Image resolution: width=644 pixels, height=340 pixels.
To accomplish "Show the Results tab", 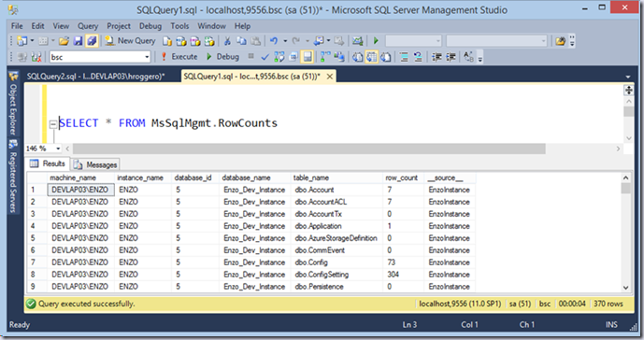I will [x=48, y=163].
